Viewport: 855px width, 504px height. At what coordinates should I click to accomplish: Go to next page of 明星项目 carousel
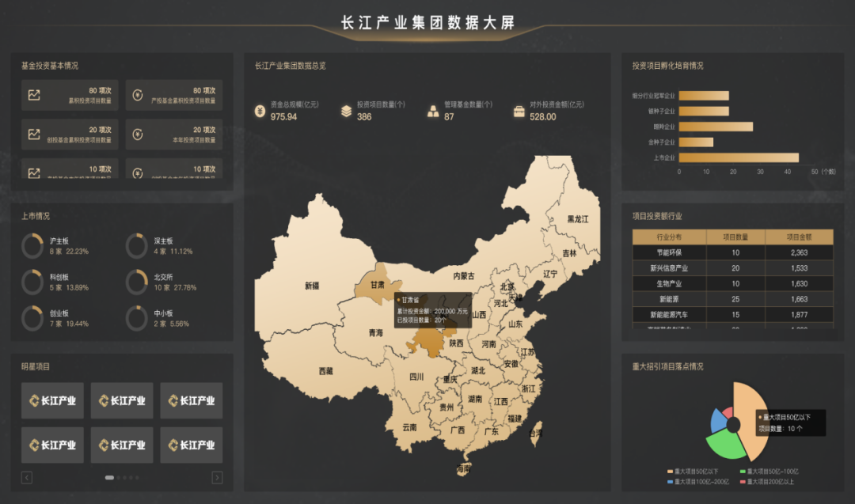tap(217, 477)
